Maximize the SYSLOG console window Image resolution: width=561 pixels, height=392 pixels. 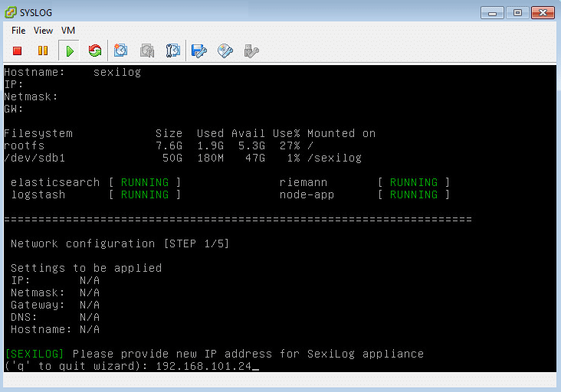[x=517, y=13]
